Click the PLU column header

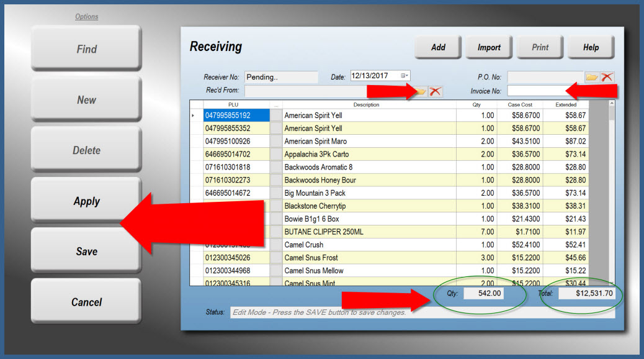tap(233, 105)
